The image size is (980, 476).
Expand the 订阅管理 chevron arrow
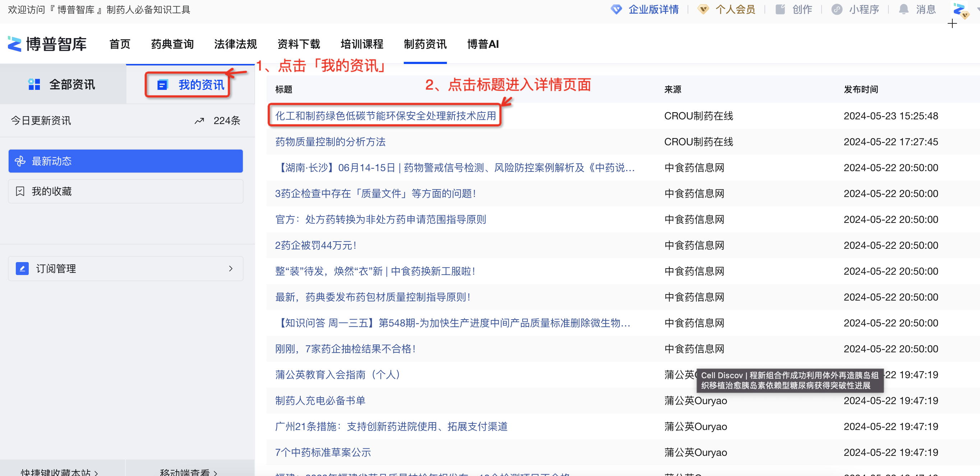click(231, 269)
